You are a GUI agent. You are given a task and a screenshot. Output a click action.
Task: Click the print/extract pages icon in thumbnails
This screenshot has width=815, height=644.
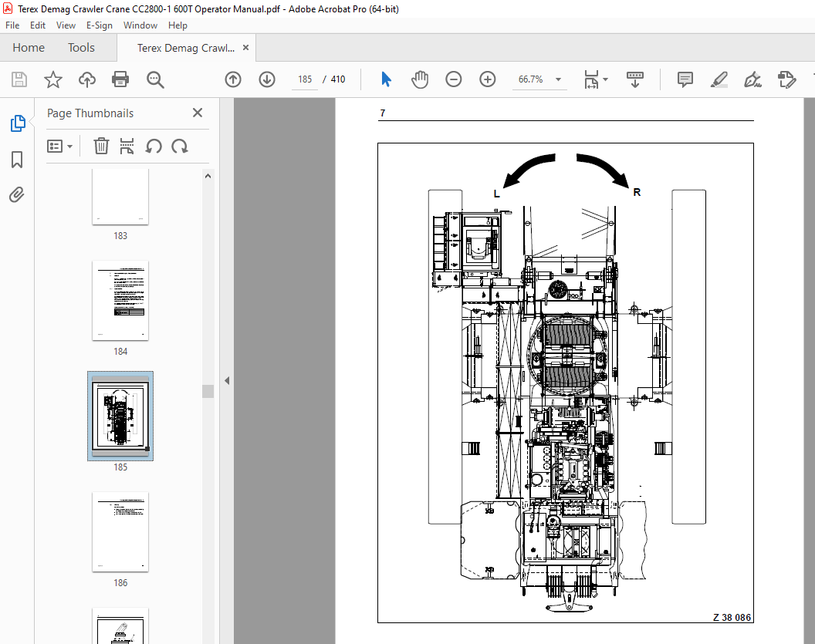click(127, 146)
